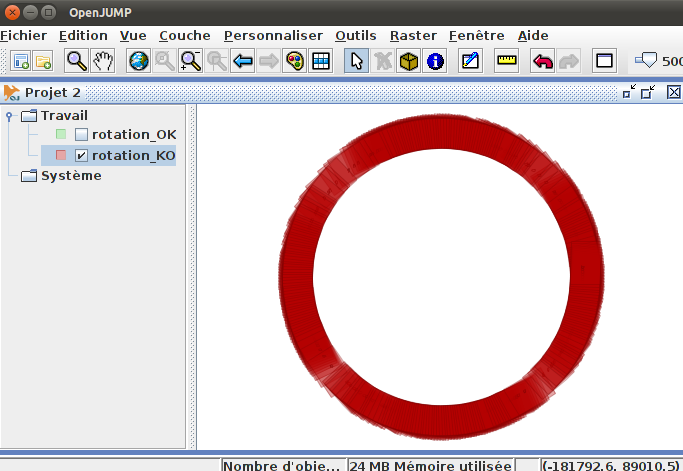
Task: Click the red swatch of rotation_KO
Action: [61, 155]
